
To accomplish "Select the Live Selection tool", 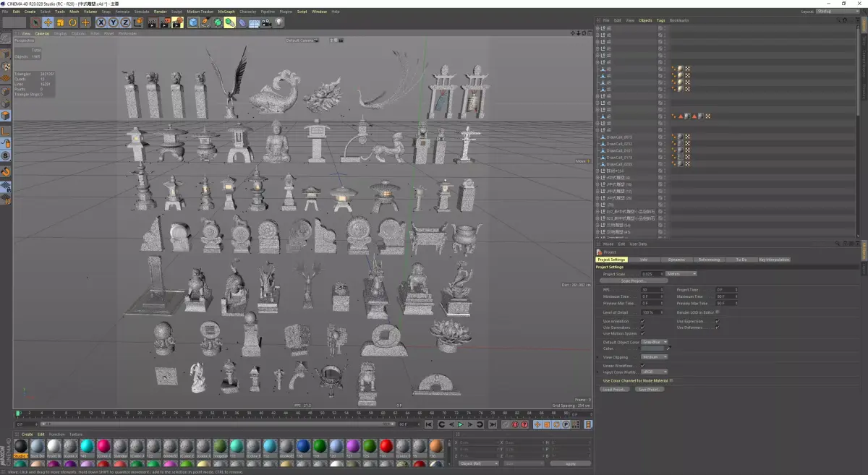I will pos(35,22).
